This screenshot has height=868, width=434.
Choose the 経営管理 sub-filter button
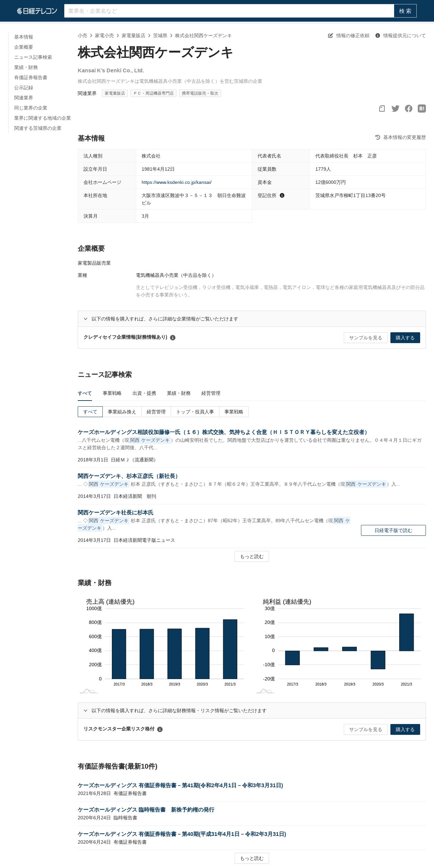pyautogui.click(x=156, y=412)
